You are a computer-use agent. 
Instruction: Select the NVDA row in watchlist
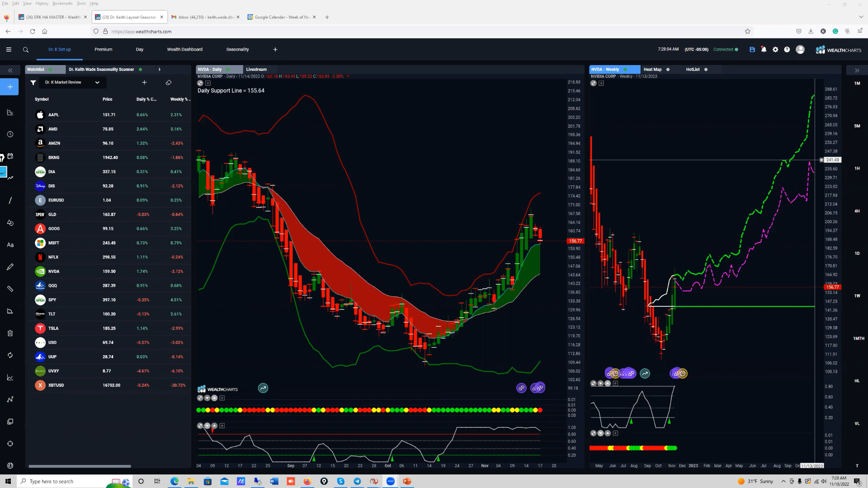click(111, 272)
